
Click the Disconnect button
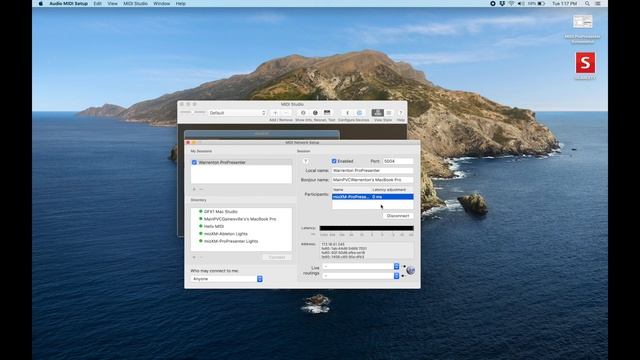pos(398,216)
